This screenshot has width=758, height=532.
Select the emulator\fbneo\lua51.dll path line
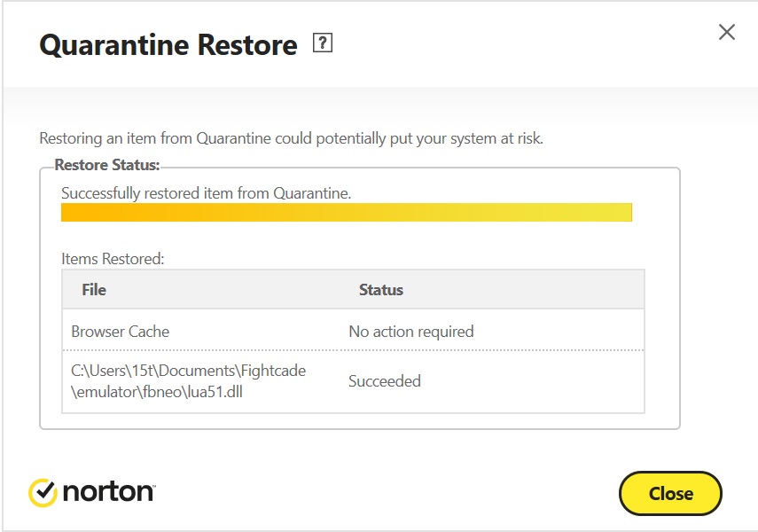point(157,392)
